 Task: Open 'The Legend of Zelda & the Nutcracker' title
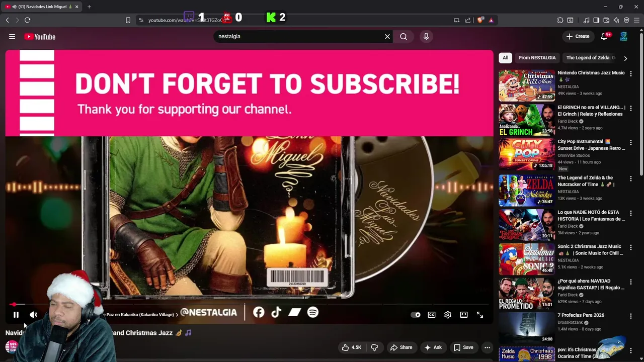tap(586, 181)
